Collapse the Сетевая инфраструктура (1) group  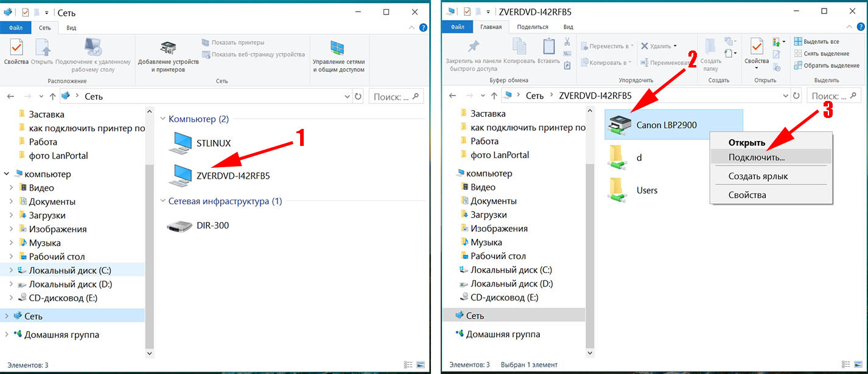[x=163, y=201]
